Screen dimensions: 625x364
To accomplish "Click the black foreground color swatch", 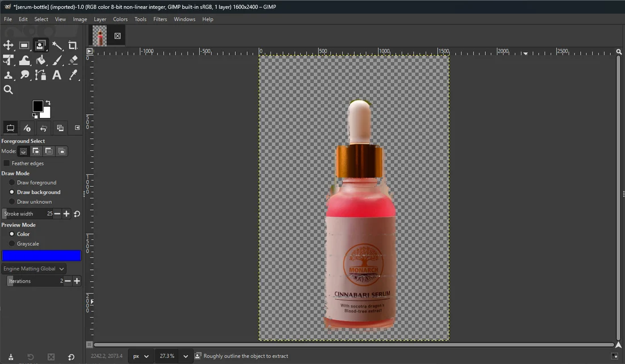I will 38,106.
